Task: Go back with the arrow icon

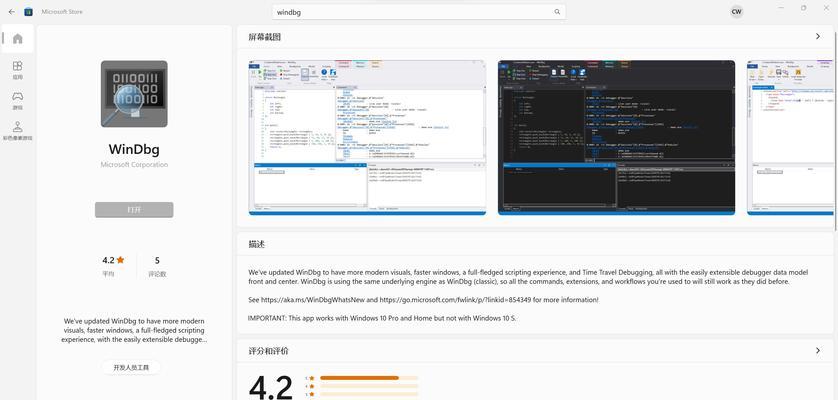Action: (12, 12)
